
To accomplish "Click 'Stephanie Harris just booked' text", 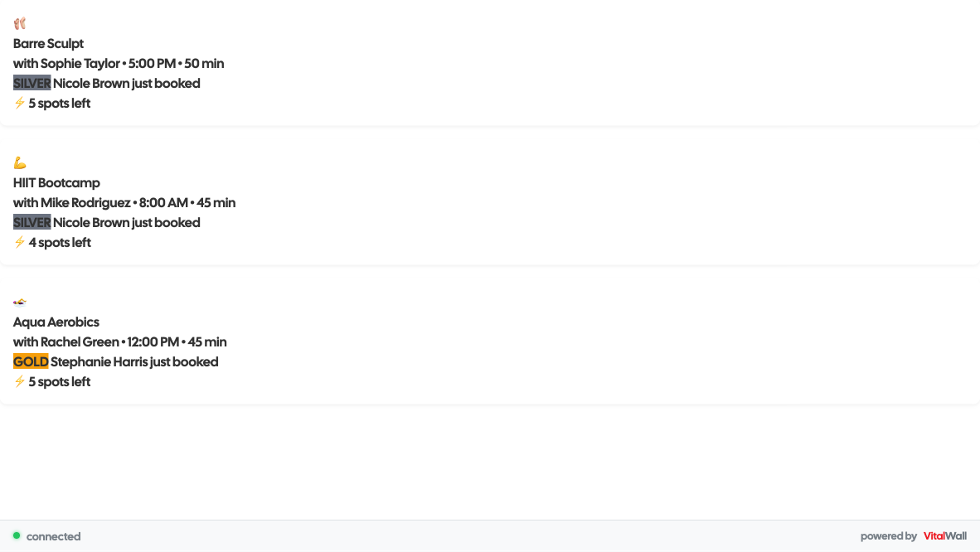I will (134, 361).
